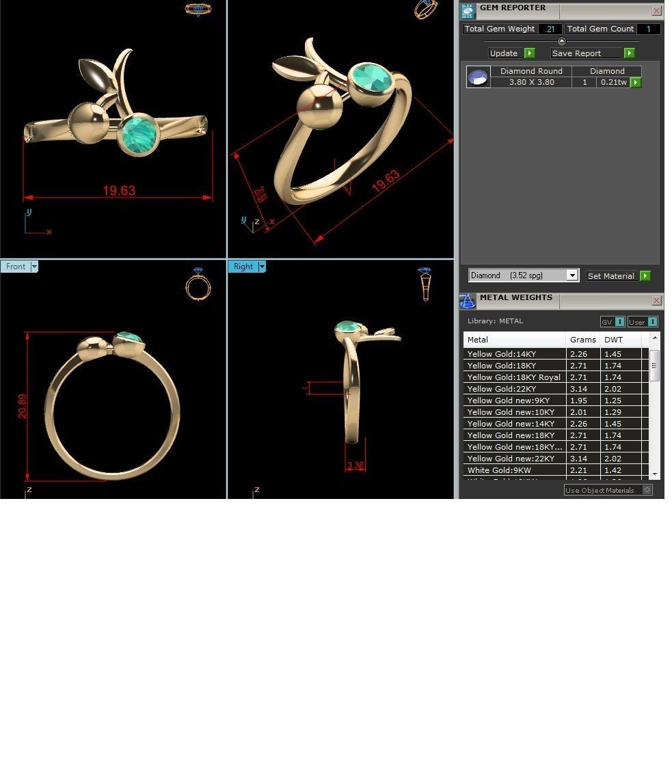The image size is (672, 784).
Task: Click the 2.02 DWT value for Yellow Gold:22KY
Action: pos(613,388)
